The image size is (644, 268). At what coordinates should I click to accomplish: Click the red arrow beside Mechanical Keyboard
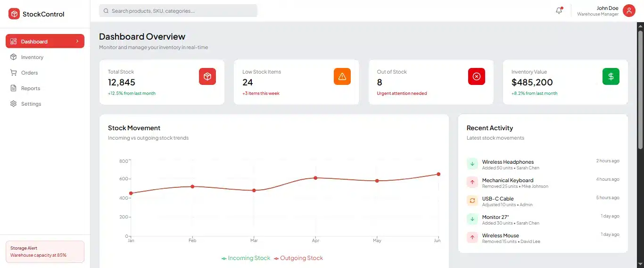coord(472,182)
